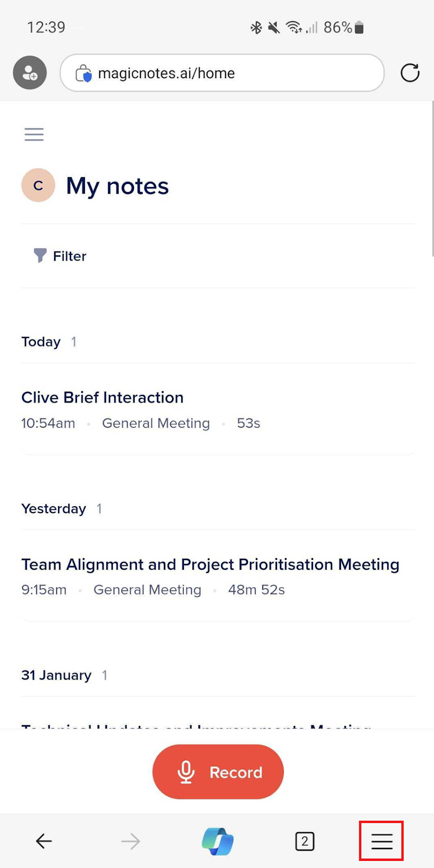Tap the browser forward arrow

130,841
